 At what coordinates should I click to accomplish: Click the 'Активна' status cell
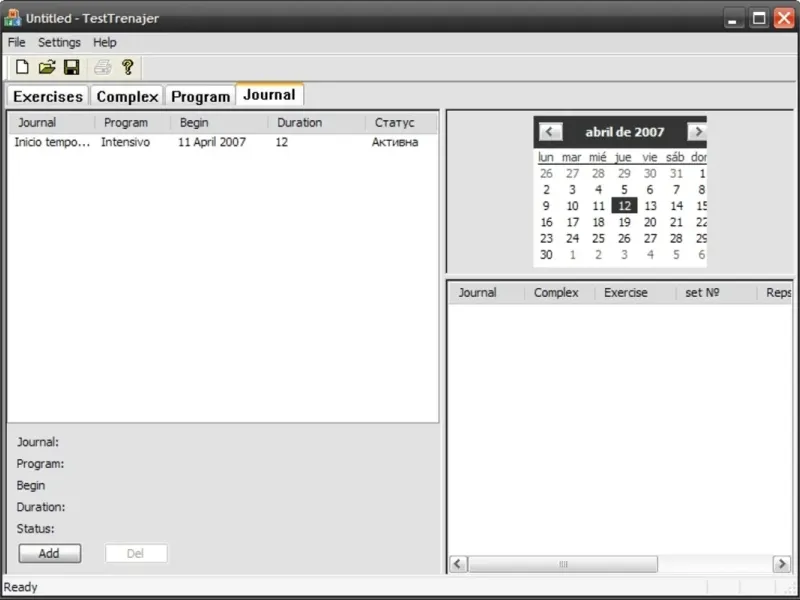[x=395, y=142]
